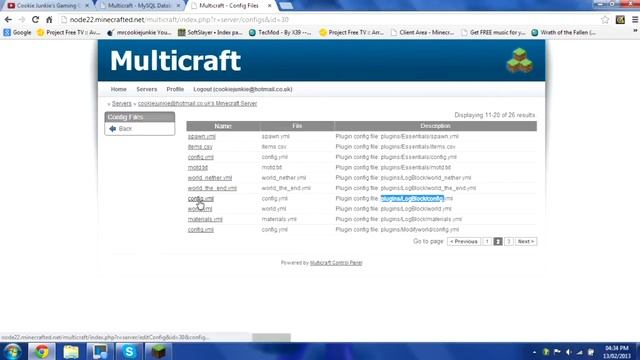Switch to the Multicraft MySQL Database tab
Viewport: 640px width, 360px height.
139,6
